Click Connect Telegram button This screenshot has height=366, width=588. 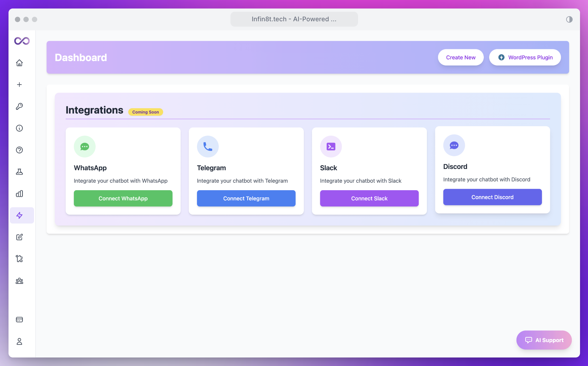(246, 198)
